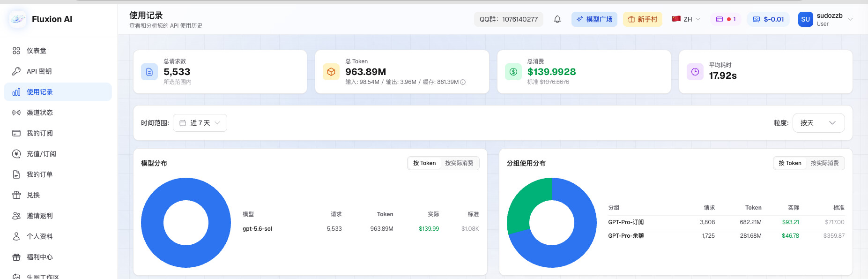The height and width of the screenshot is (279, 868).
Task: Click the info icon beside 缓存: 861.39M
Action: pos(463,82)
